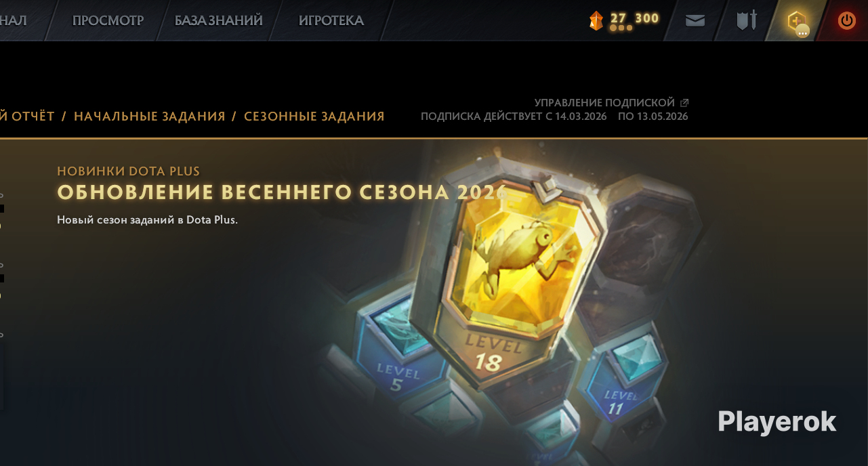Click the three-dot badge on Dota Plus icon

pos(803,31)
